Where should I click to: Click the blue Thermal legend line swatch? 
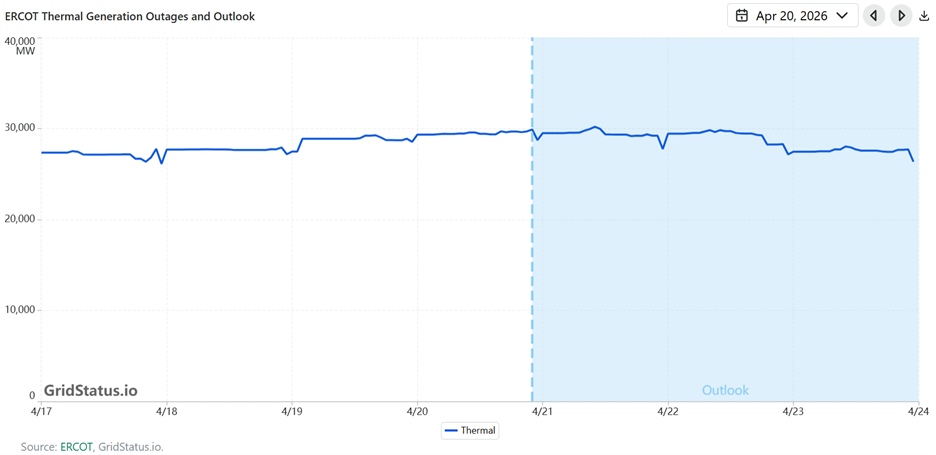[x=451, y=431]
